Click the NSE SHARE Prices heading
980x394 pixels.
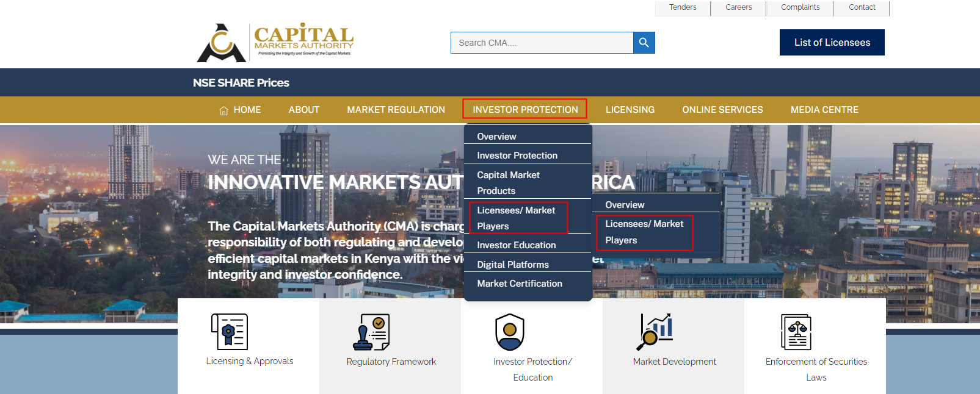pyautogui.click(x=241, y=82)
